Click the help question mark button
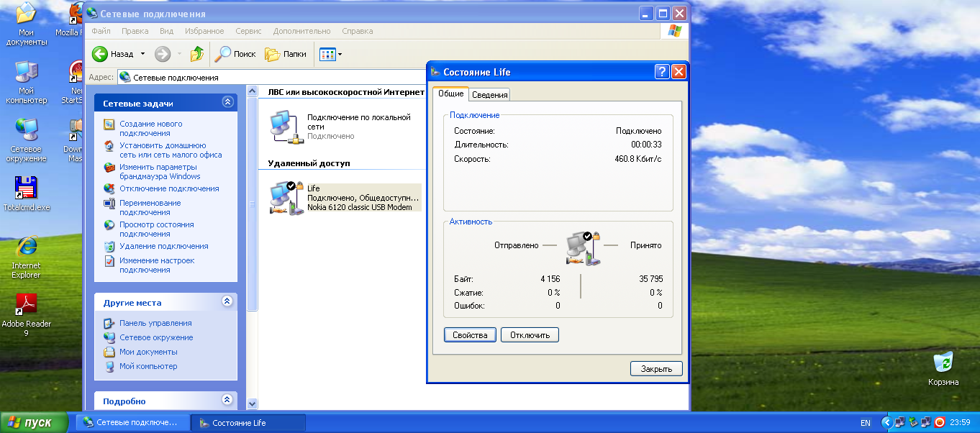Viewport: 980px width, 433px height. tap(662, 72)
